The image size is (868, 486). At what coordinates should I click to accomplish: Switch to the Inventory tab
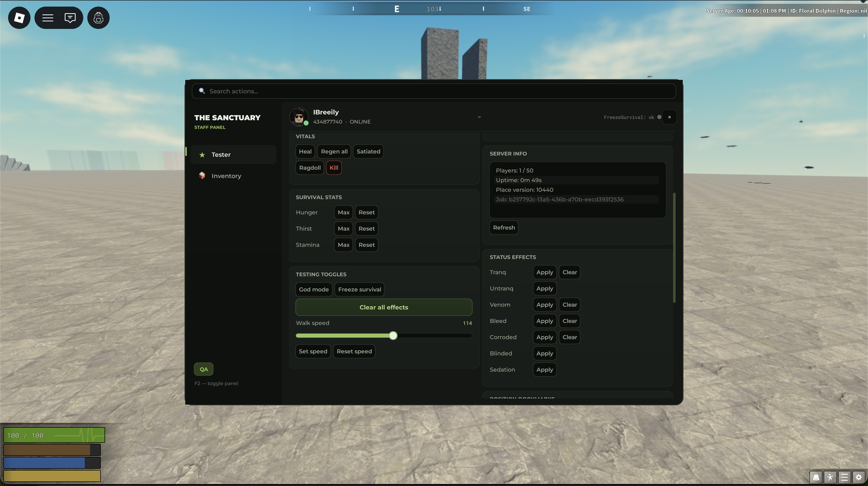[x=233, y=176]
